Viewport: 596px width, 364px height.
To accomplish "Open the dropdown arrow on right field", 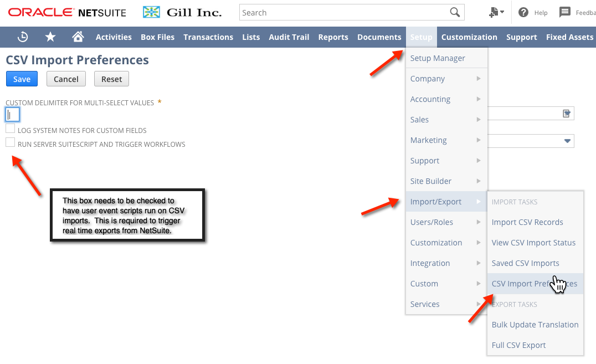I will tap(567, 141).
